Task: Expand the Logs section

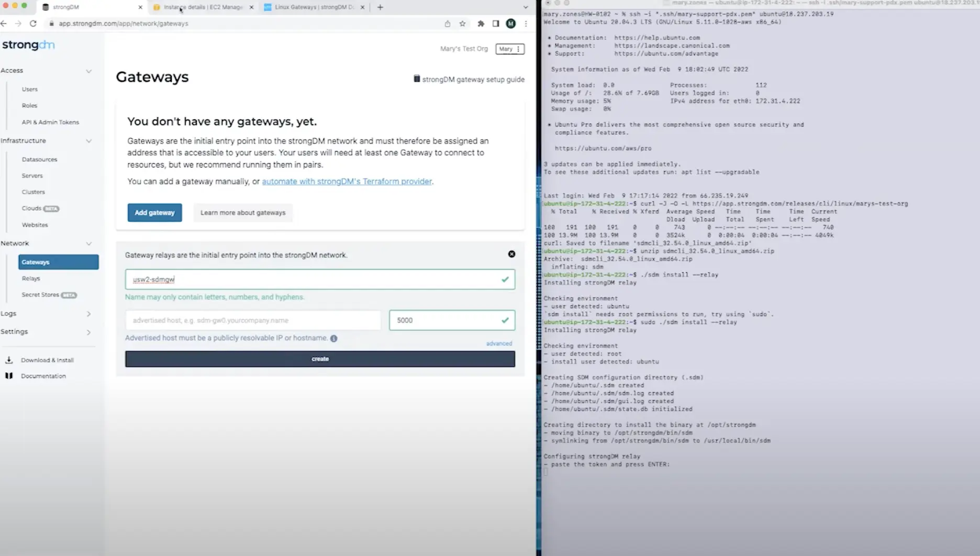Action: click(x=88, y=314)
